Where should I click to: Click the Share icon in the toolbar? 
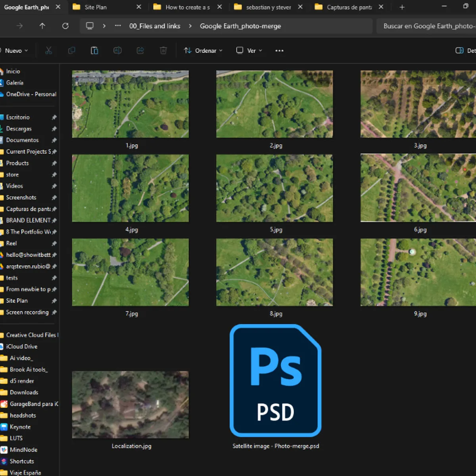tap(140, 50)
